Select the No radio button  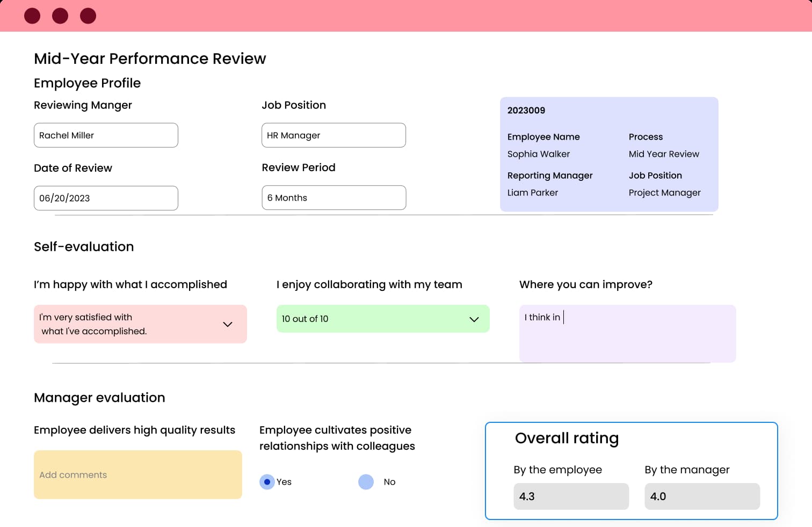[x=366, y=482]
